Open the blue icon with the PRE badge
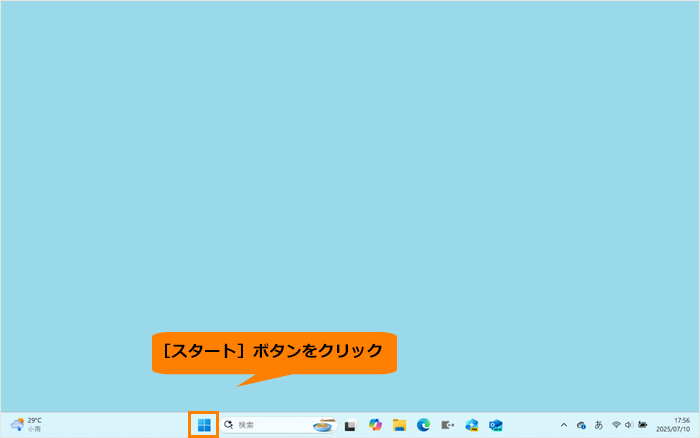The width and height of the screenshot is (700, 438). pos(471,425)
